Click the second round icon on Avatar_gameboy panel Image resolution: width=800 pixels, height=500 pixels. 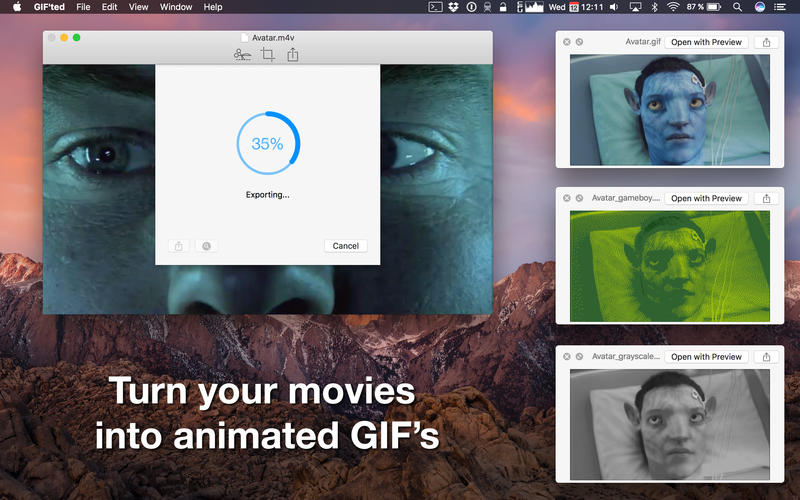(580, 198)
